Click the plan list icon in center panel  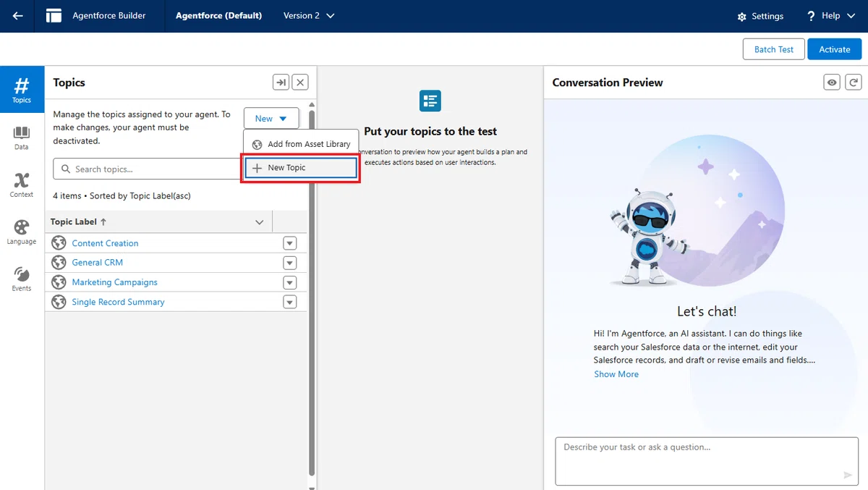click(430, 101)
